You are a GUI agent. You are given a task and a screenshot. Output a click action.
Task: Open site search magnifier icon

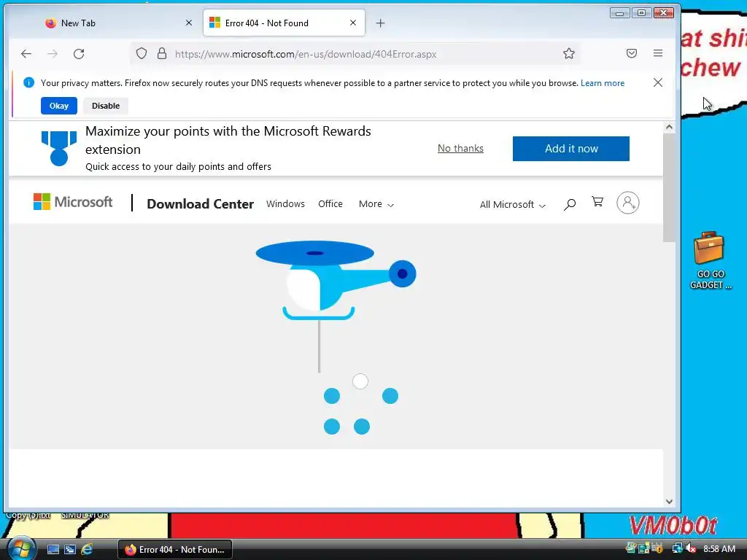pos(569,204)
